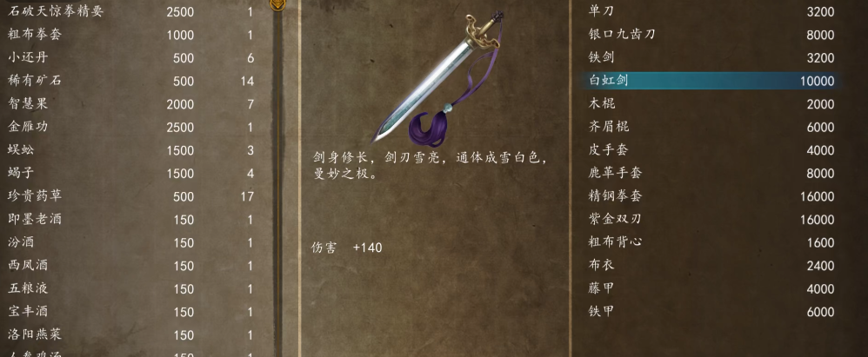Select 石破天惊拳精要 inventory item

(x=131, y=11)
